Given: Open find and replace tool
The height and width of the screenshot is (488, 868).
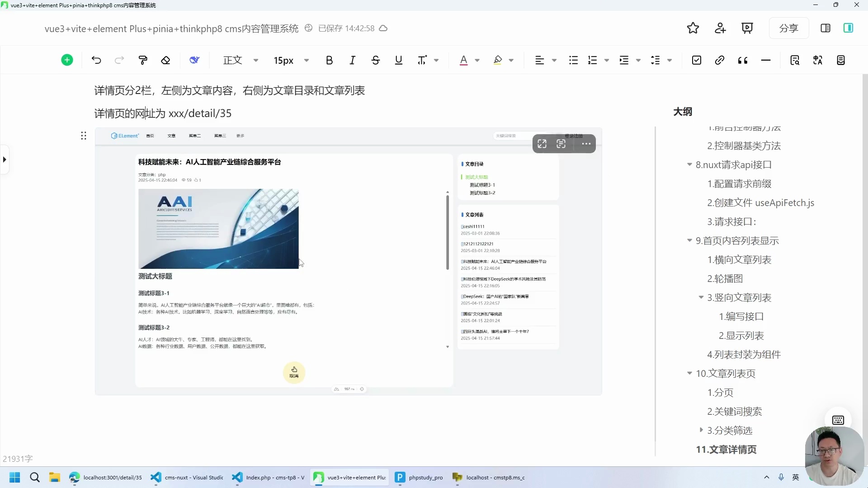Looking at the screenshot, I should pos(795,60).
